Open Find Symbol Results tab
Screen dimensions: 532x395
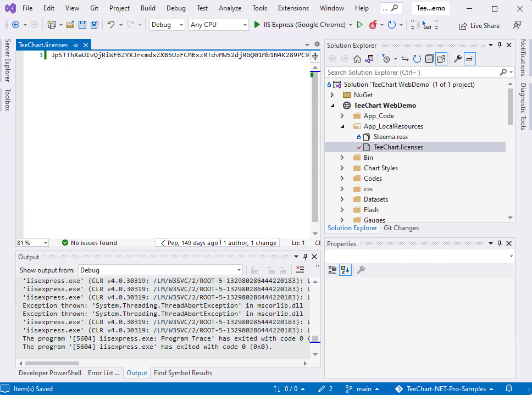coord(183,373)
